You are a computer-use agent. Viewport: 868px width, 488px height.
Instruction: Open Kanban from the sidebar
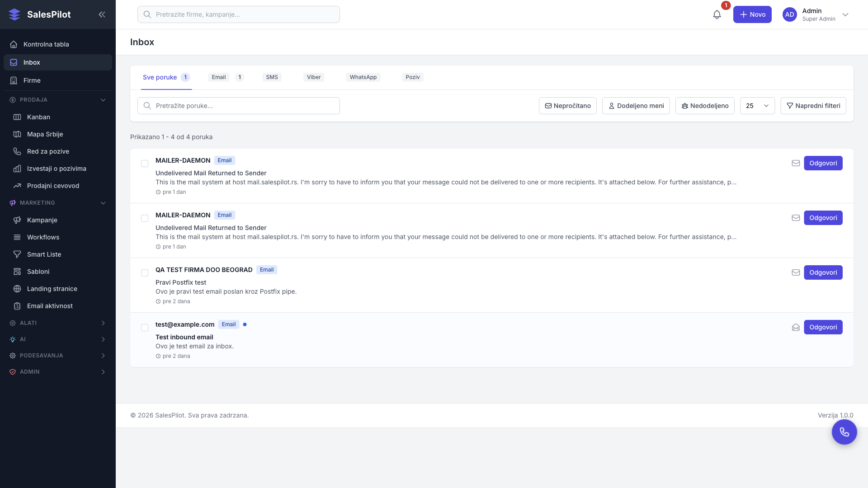point(38,117)
